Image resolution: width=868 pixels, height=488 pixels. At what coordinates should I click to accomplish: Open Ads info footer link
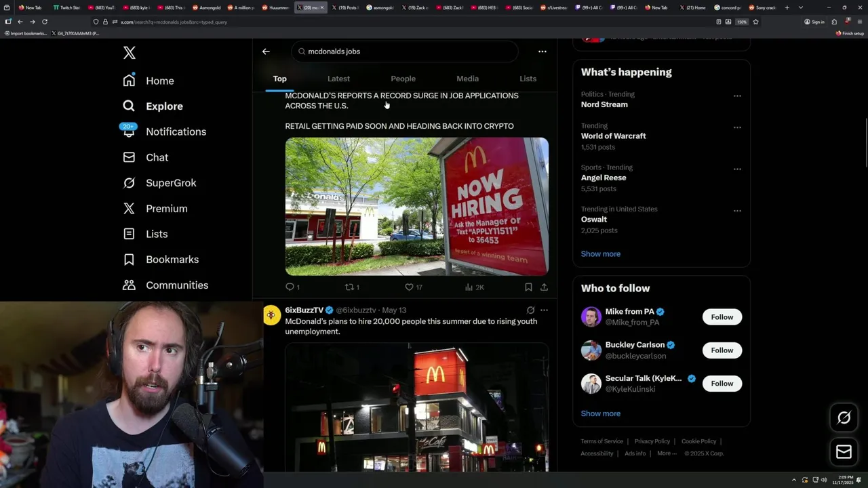[635, 453]
